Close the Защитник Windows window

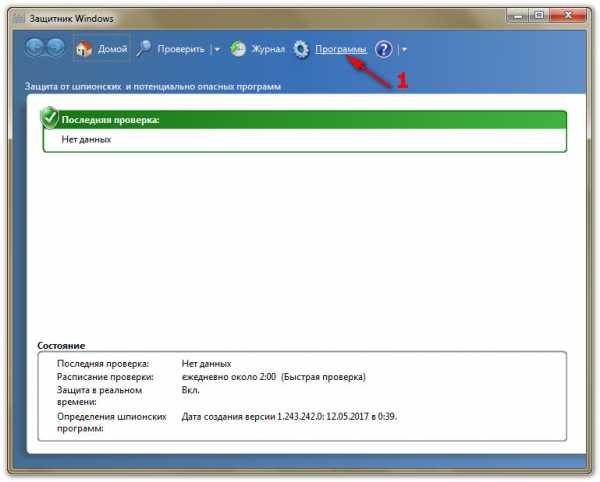(568, 16)
